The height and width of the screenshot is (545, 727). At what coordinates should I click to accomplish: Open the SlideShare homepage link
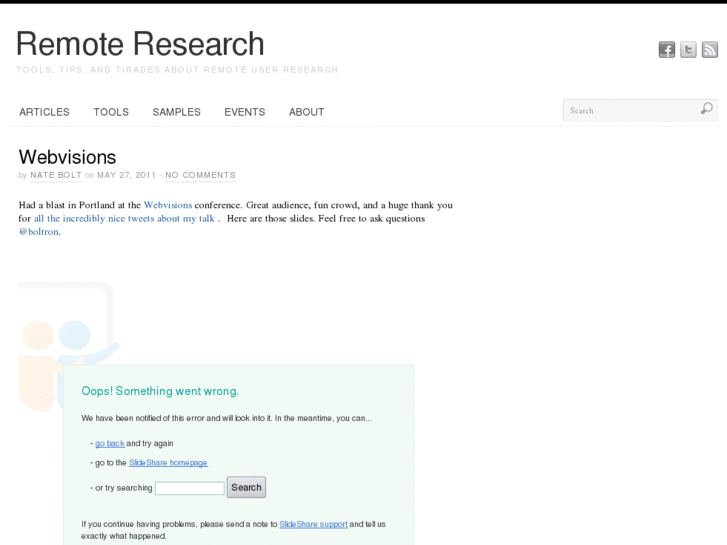click(168, 463)
